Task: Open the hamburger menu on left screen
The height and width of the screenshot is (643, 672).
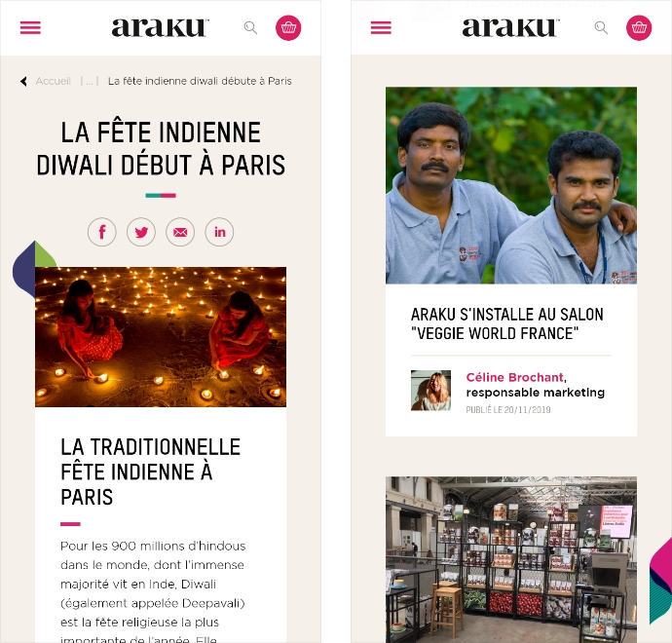Action: tap(30, 28)
